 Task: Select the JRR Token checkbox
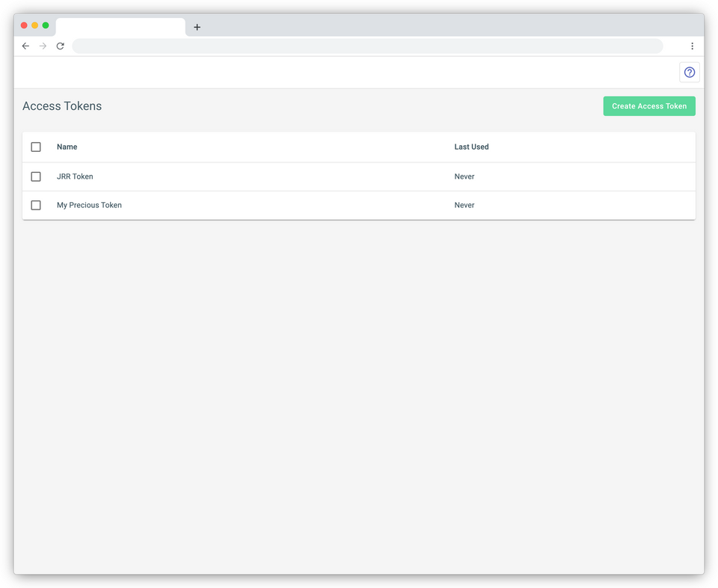coord(36,177)
